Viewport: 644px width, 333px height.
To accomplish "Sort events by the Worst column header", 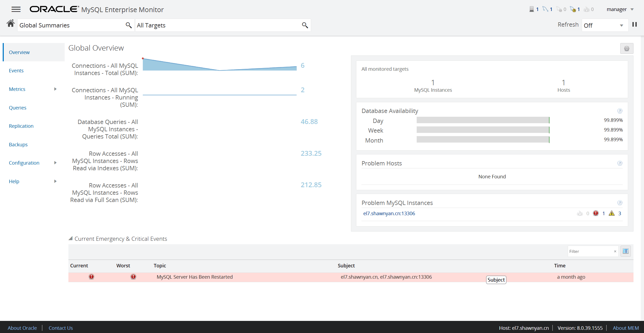I will pyautogui.click(x=123, y=265).
